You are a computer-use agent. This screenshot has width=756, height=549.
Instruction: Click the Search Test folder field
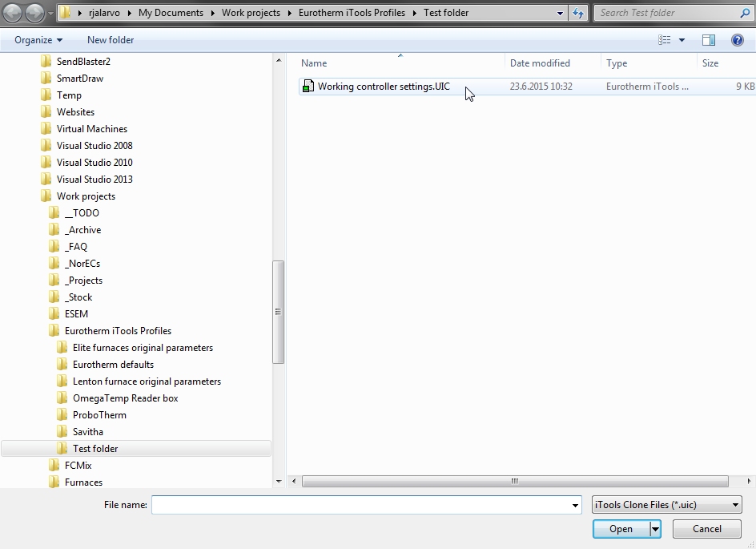[668, 13]
